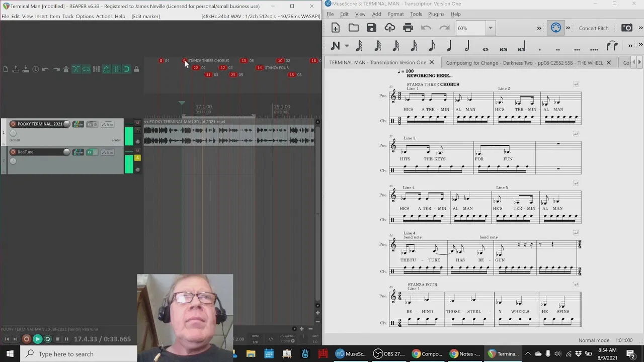
Task: Click the Open project icon in REAPER
Action: [x=16, y=69]
